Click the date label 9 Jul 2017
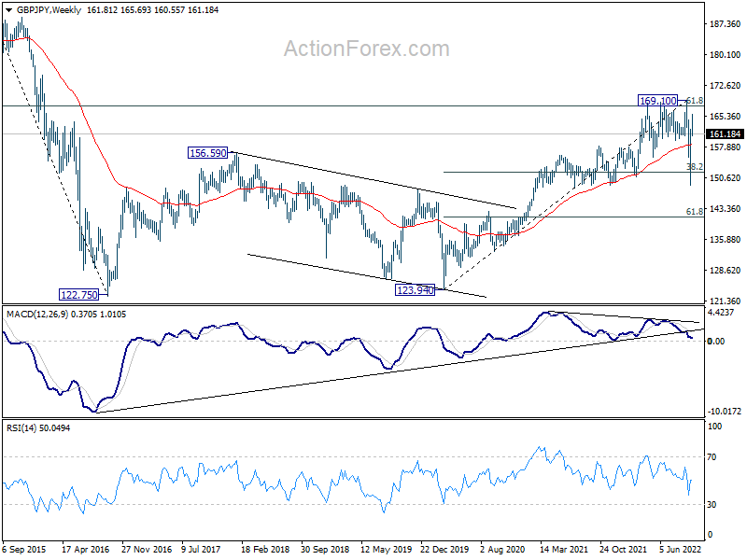 pos(201,549)
